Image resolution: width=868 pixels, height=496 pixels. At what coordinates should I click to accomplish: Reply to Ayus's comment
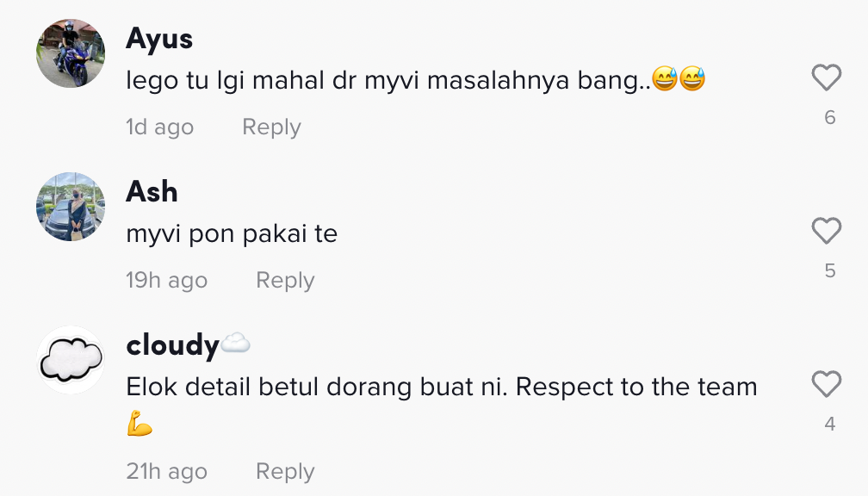(x=271, y=127)
